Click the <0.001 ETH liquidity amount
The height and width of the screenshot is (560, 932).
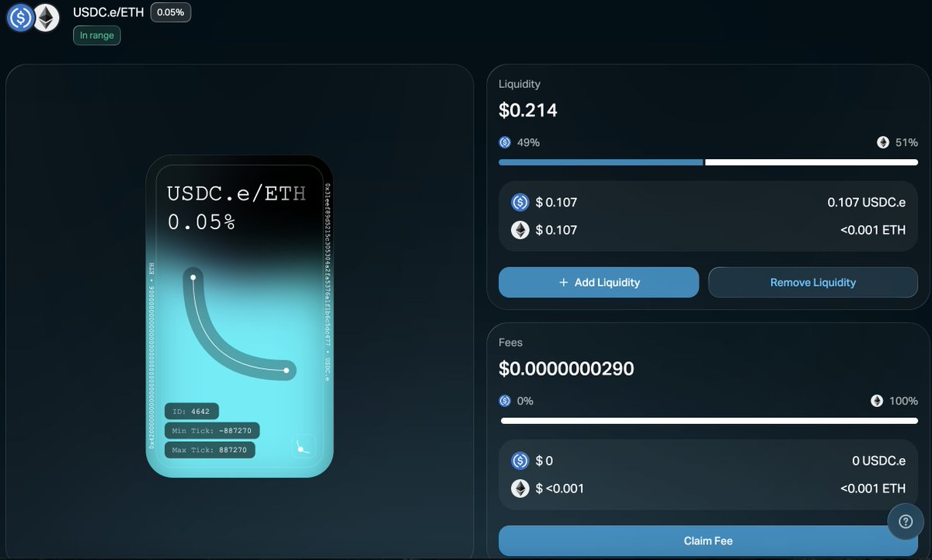[x=873, y=230]
